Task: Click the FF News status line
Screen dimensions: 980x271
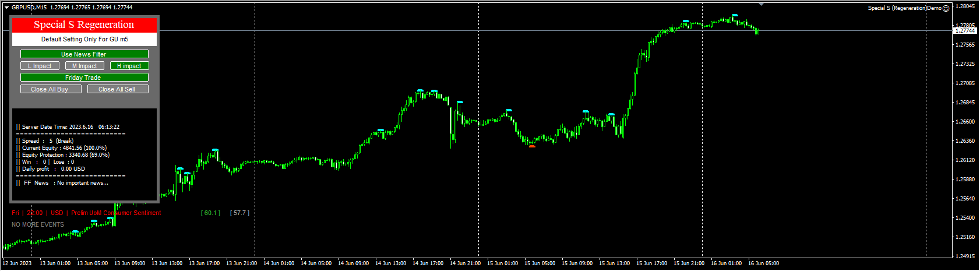Action: (x=62, y=183)
